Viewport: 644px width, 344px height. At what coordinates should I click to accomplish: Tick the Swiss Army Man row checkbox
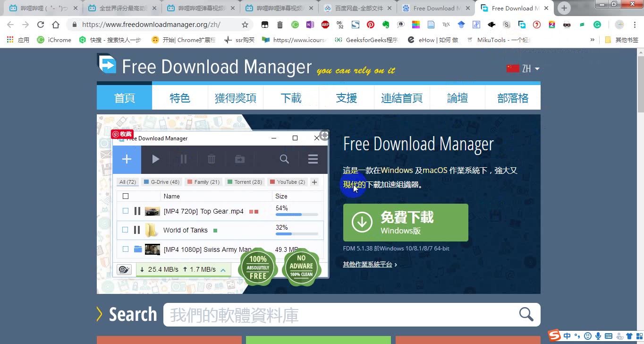126,249
